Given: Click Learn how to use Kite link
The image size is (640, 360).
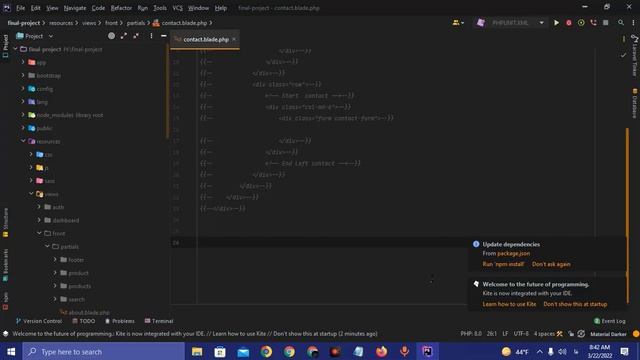Looking at the screenshot, I should pyautogui.click(x=509, y=304).
